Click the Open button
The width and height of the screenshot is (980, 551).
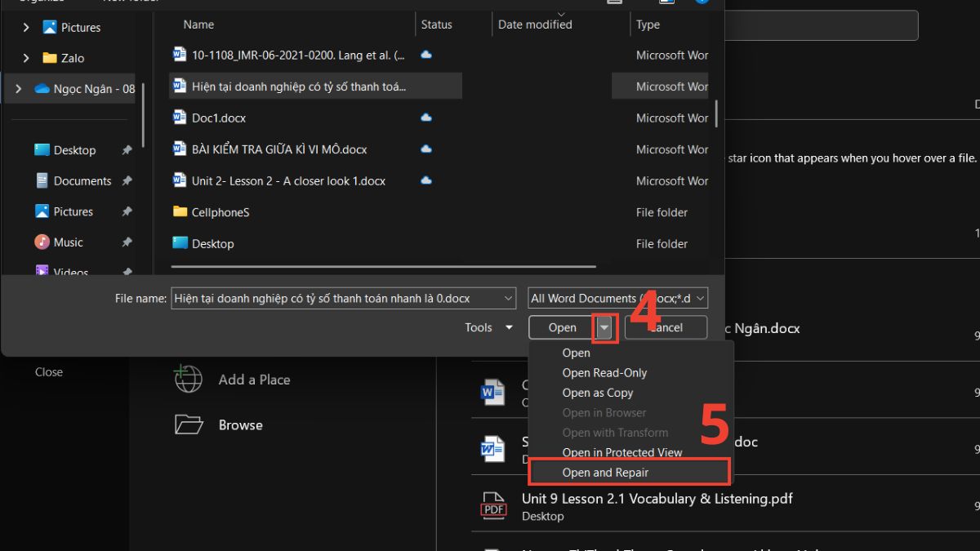tap(562, 327)
